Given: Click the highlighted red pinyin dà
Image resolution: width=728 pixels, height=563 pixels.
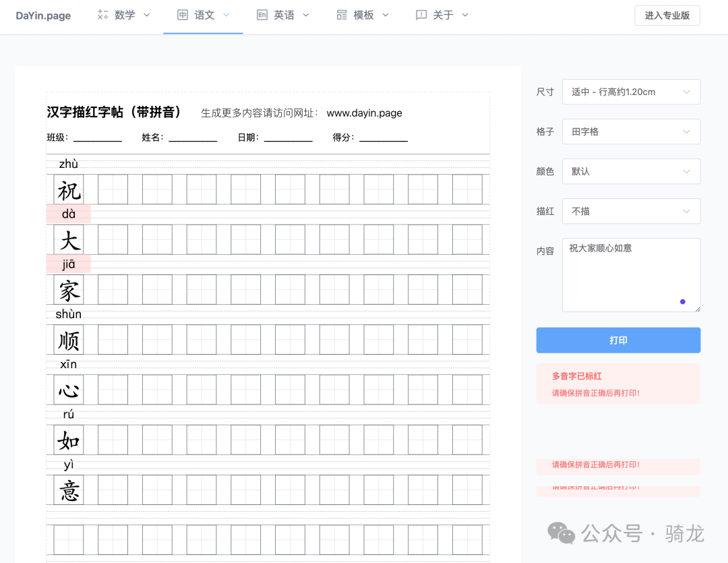Looking at the screenshot, I should (67, 214).
